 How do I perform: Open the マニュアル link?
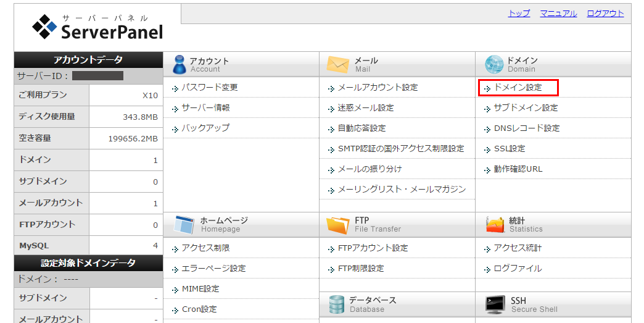click(x=558, y=14)
